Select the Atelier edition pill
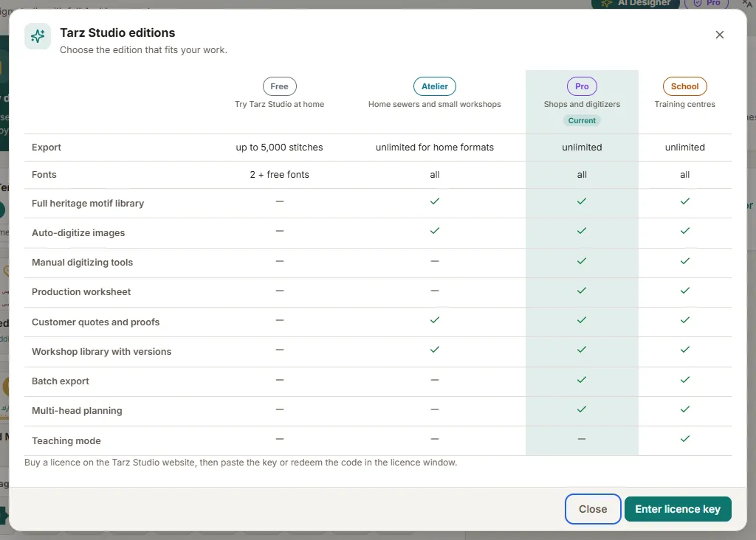This screenshot has height=540, width=756. coord(434,86)
